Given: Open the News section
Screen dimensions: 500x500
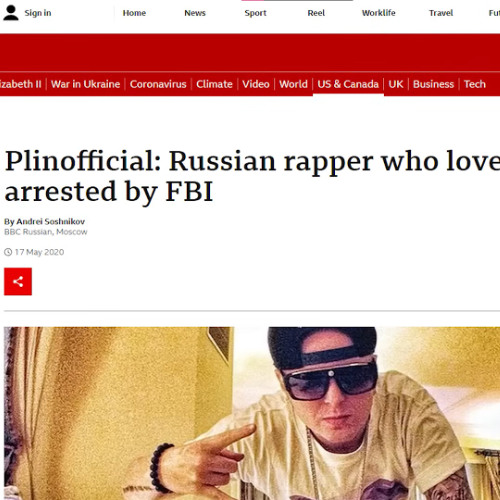Looking at the screenshot, I should pyautogui.click(x=195, y=13).
